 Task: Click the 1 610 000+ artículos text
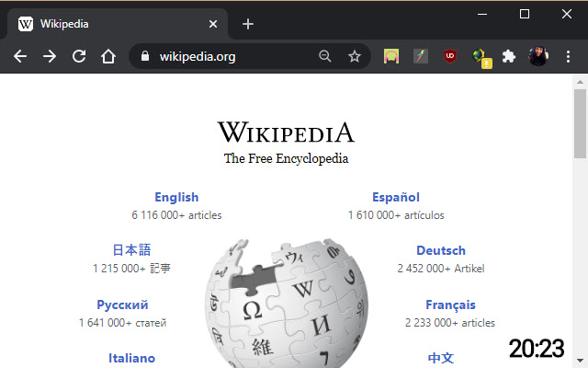[396, 215]
